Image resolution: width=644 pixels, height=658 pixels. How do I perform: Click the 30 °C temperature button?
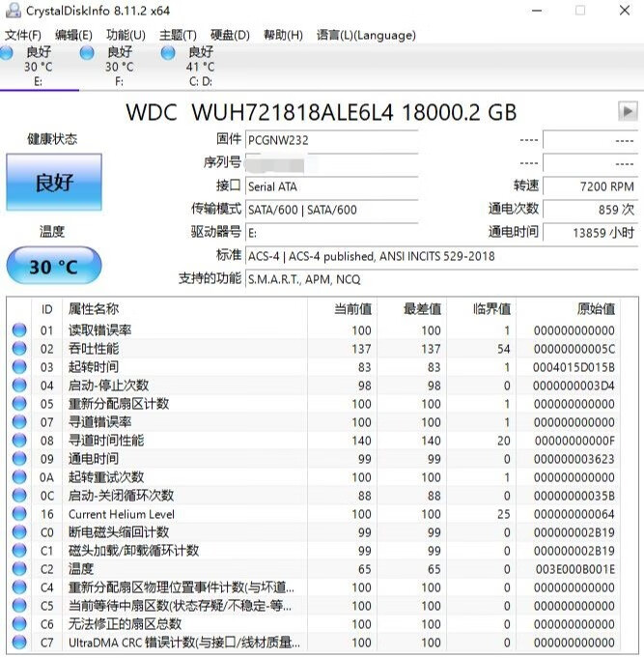(53, 266)
